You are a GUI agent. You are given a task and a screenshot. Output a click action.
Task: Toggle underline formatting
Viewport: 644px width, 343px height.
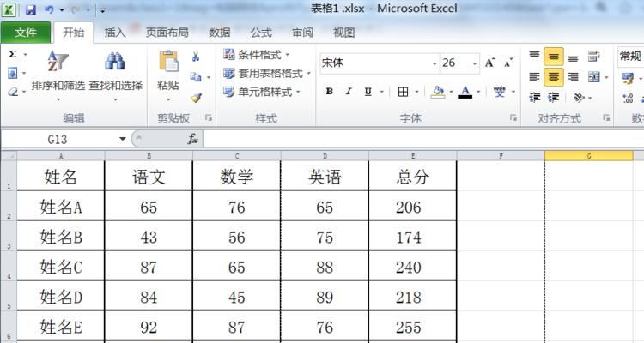[x=368, y=92]
